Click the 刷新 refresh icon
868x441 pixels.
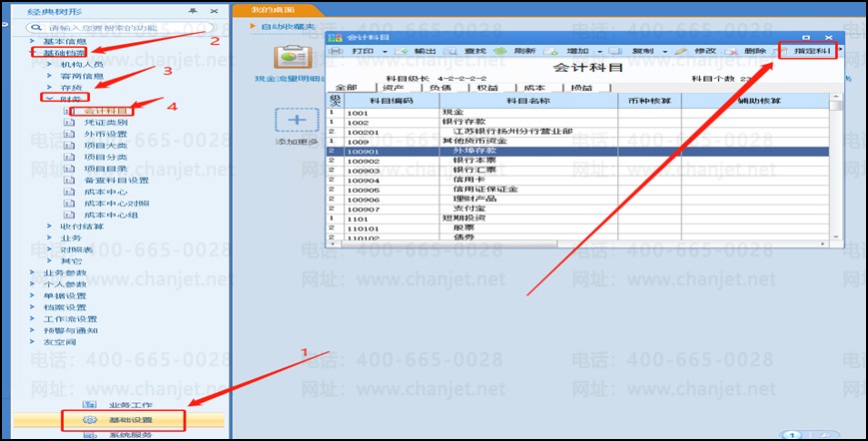[499, 51]
